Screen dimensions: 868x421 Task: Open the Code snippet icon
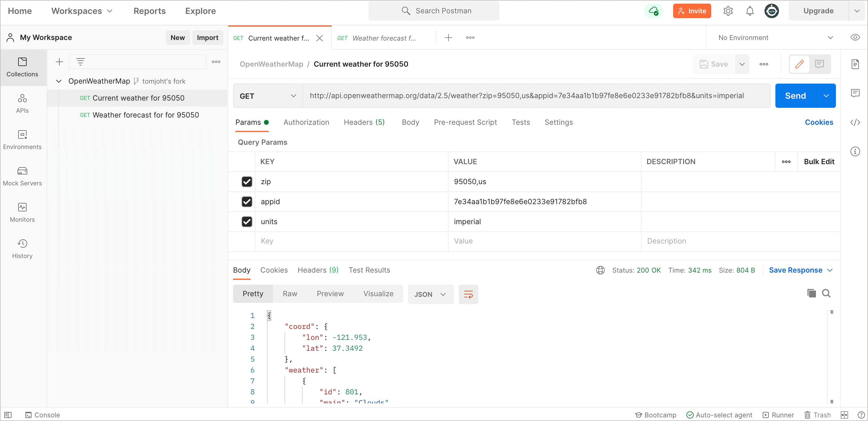coord(855,122)
